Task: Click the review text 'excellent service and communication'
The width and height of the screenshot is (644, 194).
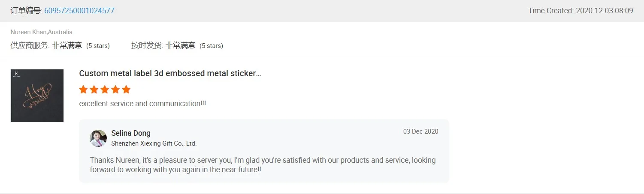Action: point(142,104)
